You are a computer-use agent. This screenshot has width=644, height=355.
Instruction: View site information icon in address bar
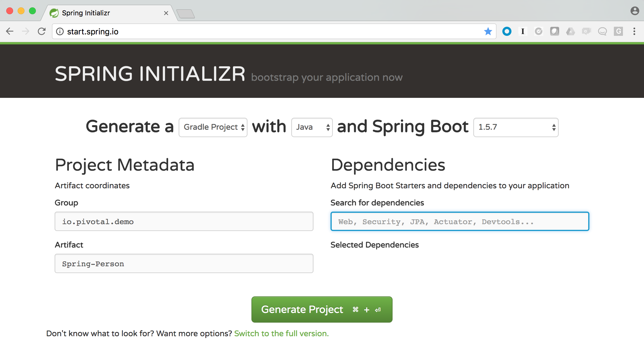click(60, 32)
